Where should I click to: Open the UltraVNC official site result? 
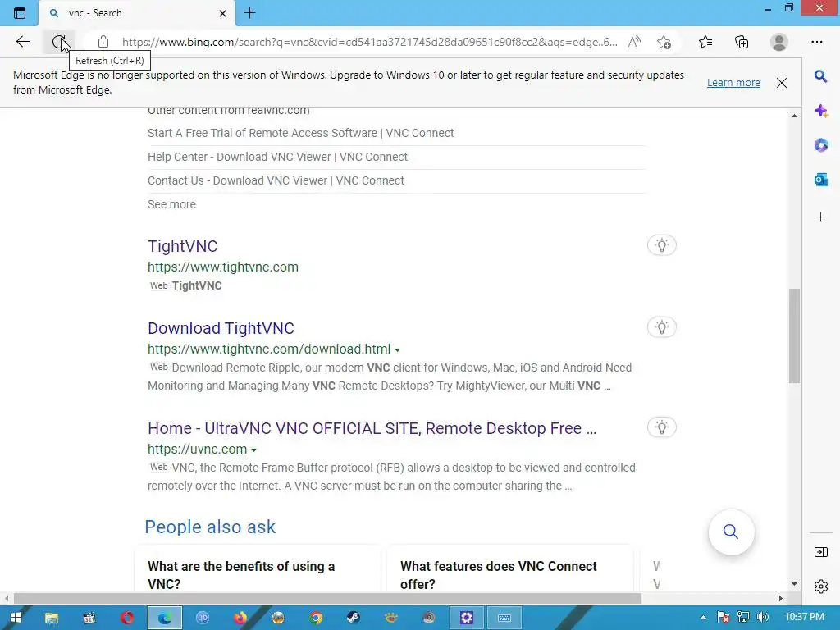click(x=372, y=428)
